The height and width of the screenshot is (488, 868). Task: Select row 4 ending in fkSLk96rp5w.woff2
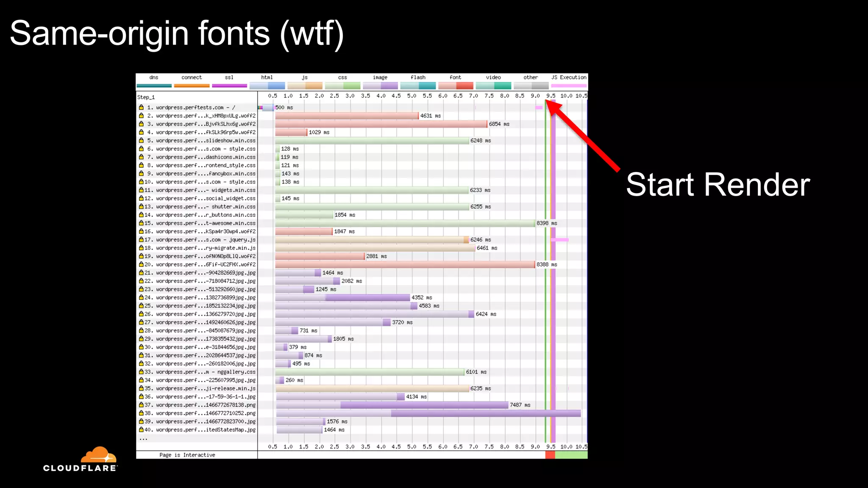pyautogui.click(x=197, y=132)
